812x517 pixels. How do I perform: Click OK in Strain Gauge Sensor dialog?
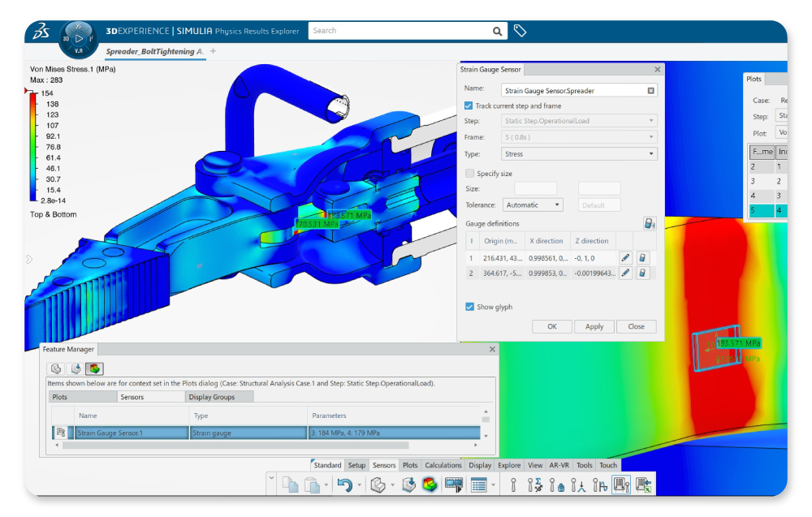552,326
